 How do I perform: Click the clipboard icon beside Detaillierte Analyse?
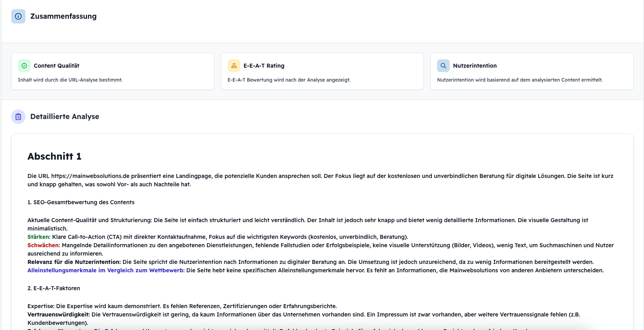click(18, 117)
